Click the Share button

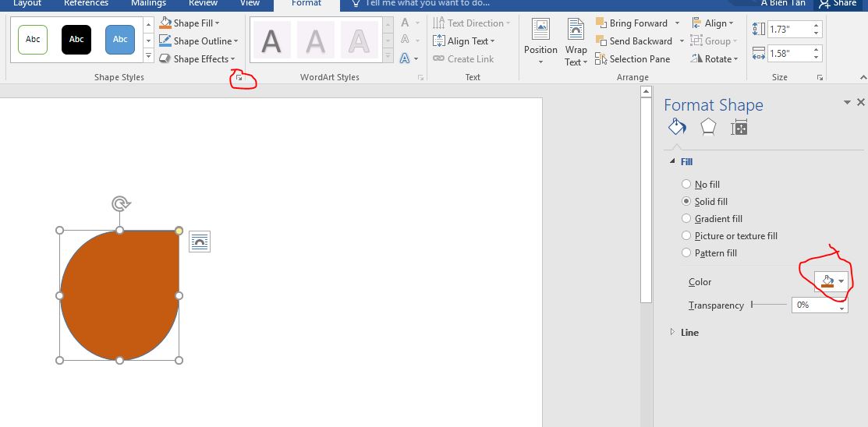[x=838, y=3]
